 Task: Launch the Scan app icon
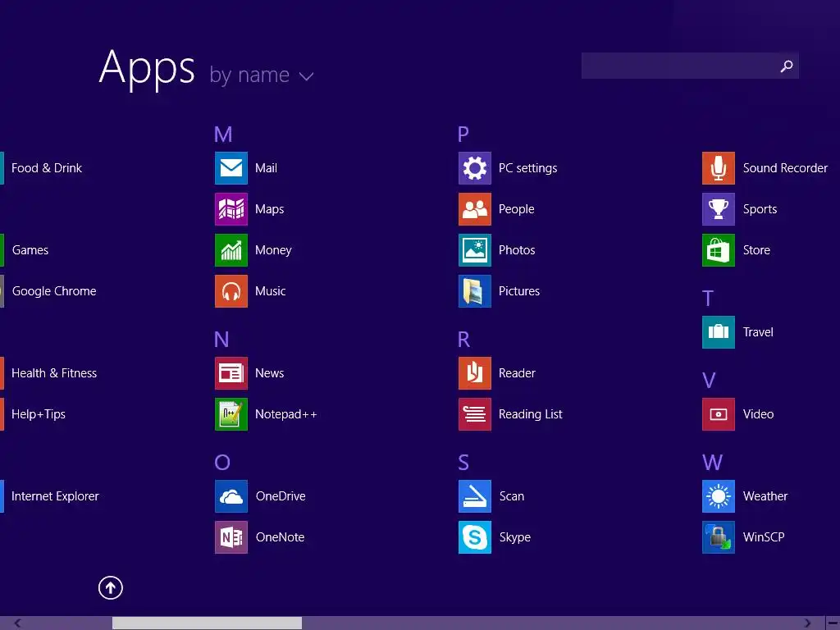(x=475, y=496)
